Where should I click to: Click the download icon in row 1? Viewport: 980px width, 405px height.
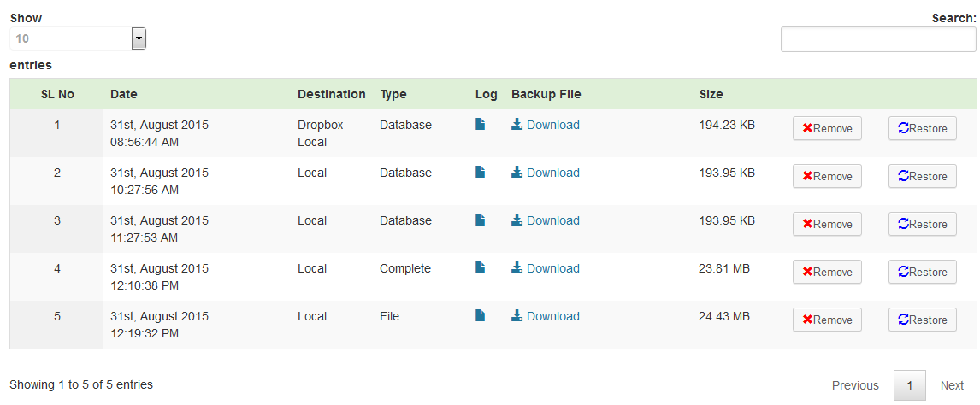pos(517,125)
